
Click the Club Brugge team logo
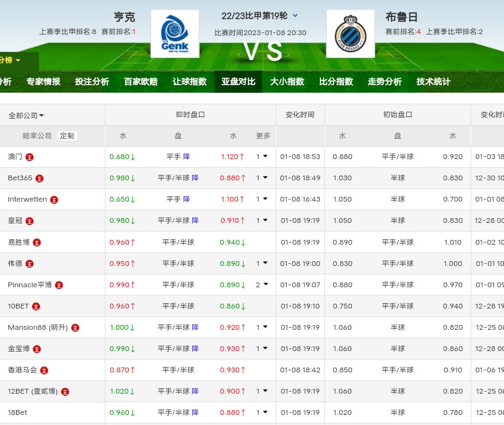[x=350, y=34]
